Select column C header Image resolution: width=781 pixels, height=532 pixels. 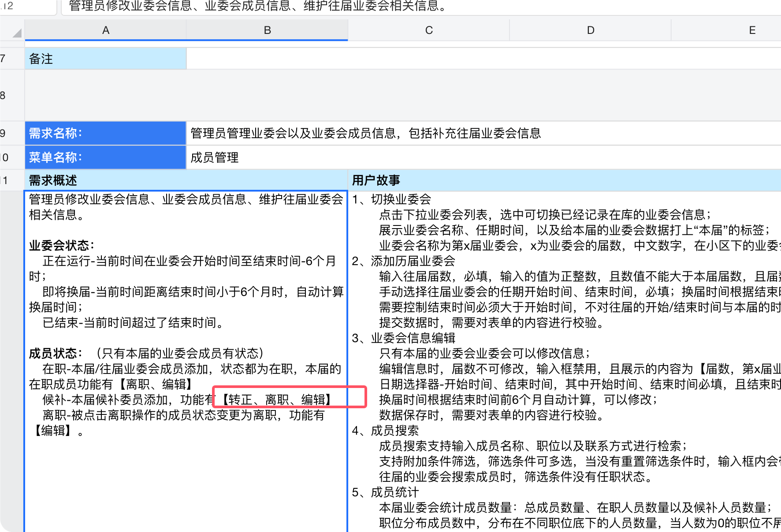428,30
